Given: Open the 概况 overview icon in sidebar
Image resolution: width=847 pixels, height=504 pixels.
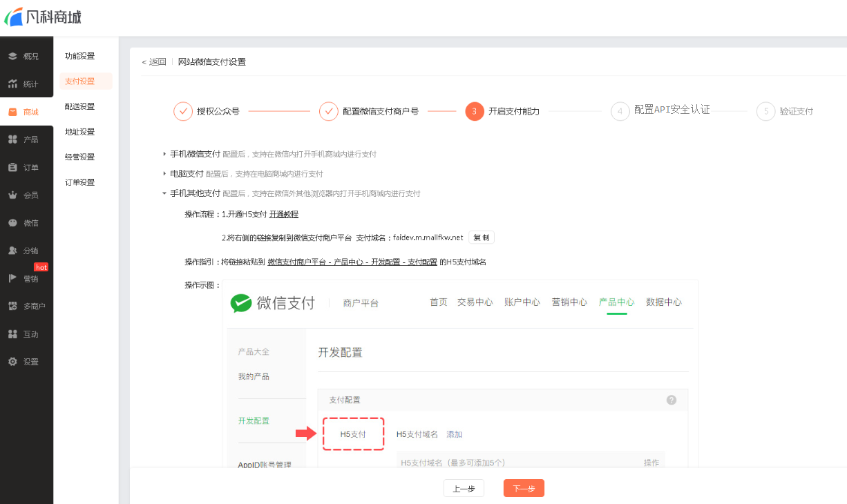Looking at the screenshot, I should pyautogui.click(x=12, y=56).
